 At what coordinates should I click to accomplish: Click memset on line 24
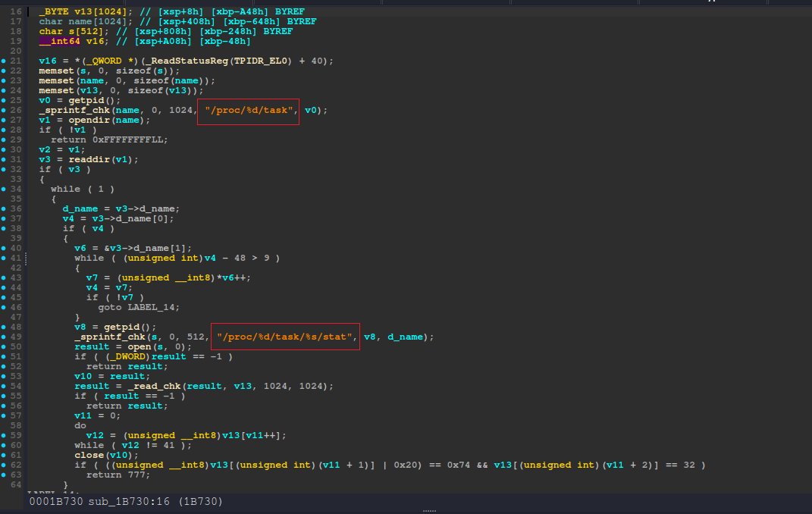56,90
